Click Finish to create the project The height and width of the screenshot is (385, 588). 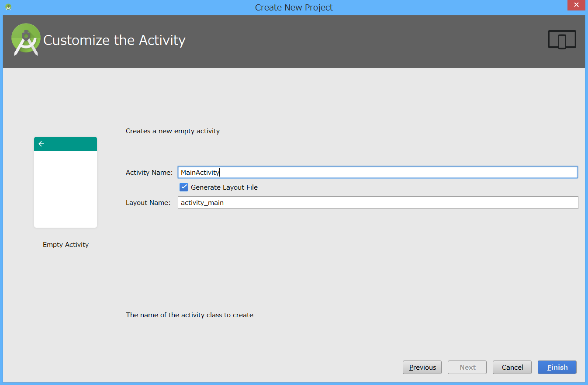click(557, 368)
